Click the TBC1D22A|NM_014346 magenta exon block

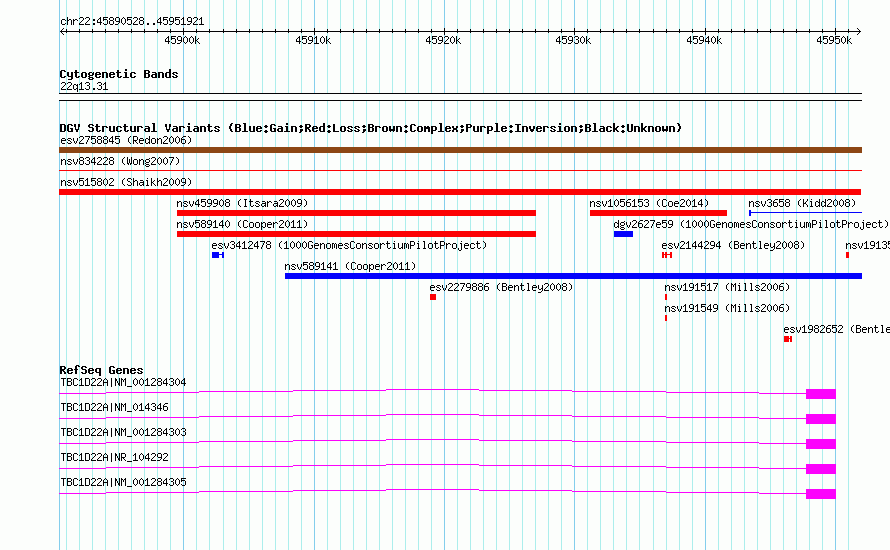pyautogui.click(x=821, y=419)
